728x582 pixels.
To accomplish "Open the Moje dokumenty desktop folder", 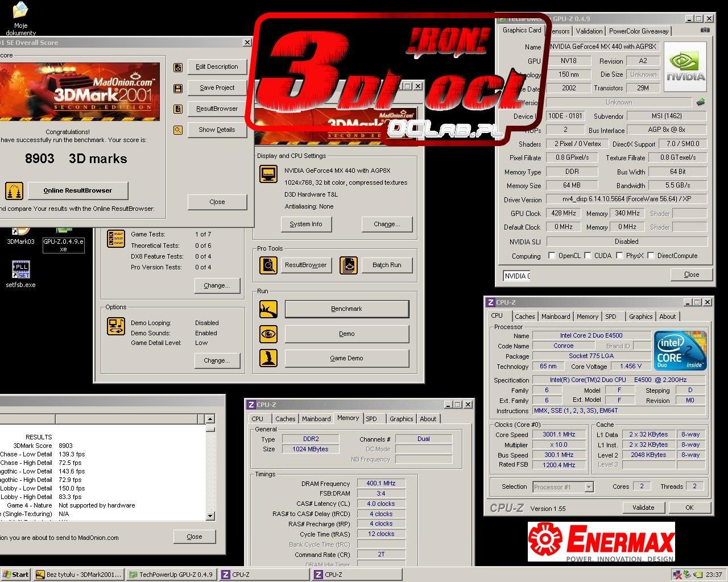I will tap(20, 18).
